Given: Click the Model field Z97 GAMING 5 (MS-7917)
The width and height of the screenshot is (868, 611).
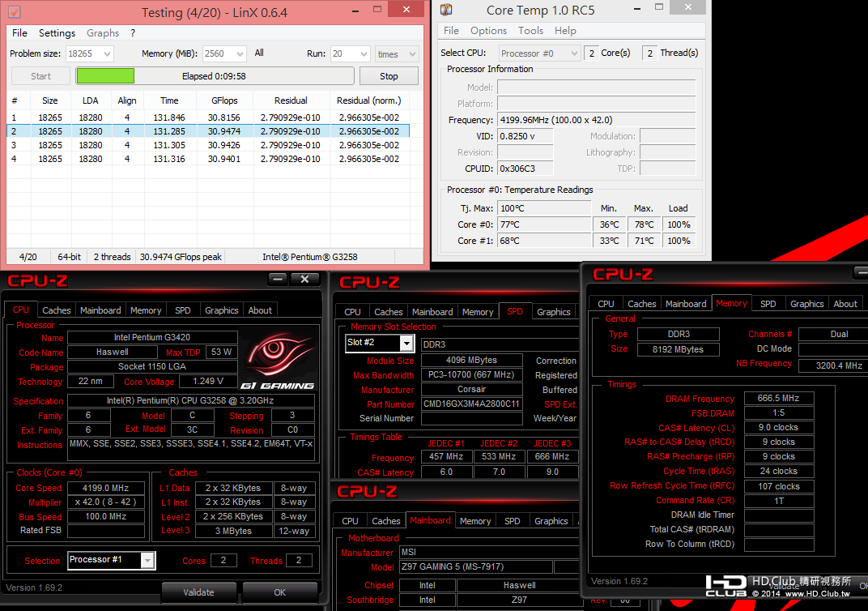Looking at the screenshot, I should 475,566.
